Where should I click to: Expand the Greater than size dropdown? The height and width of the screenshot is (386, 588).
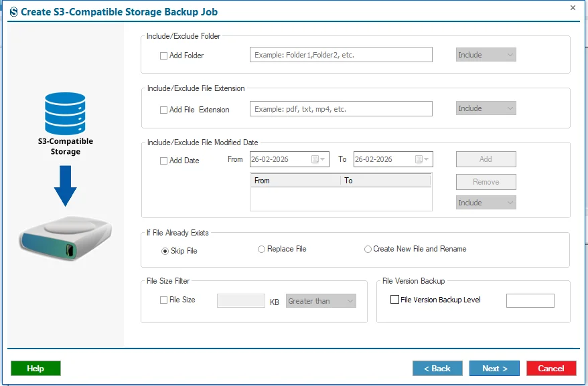[321, 301]
